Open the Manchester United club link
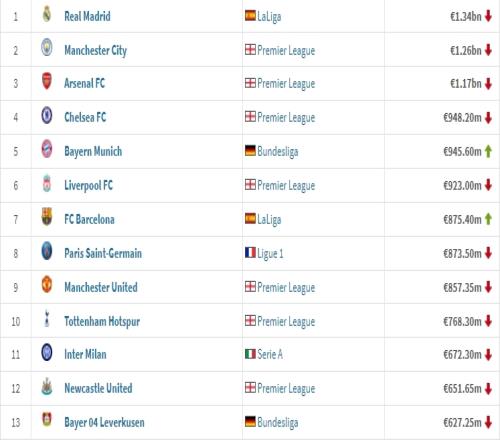 coord(101,287)
